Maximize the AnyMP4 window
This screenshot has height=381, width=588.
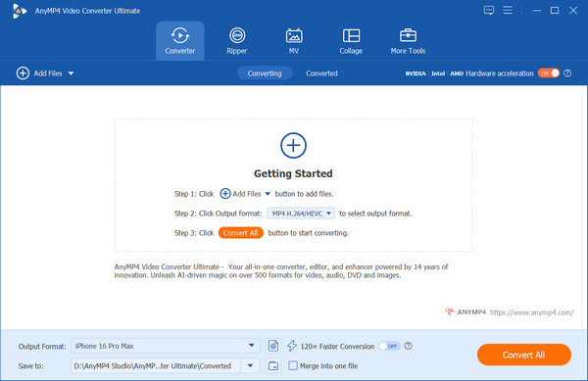[555, 11]
